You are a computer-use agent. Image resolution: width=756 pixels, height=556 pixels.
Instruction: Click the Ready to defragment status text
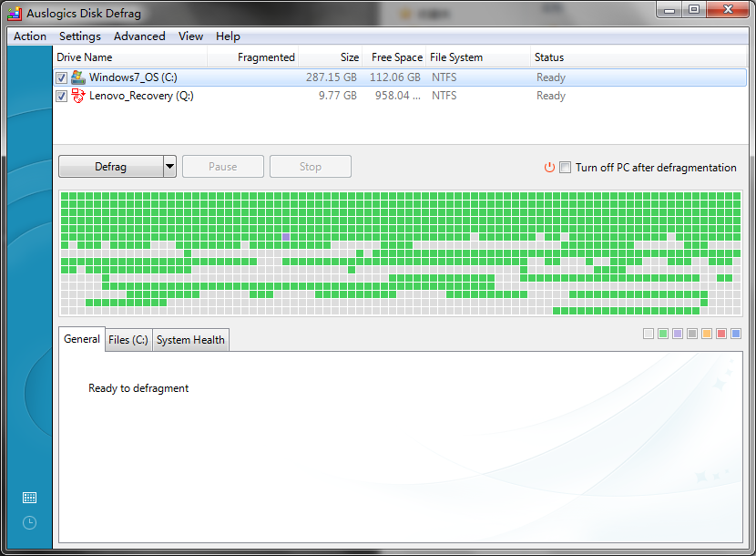138,388
